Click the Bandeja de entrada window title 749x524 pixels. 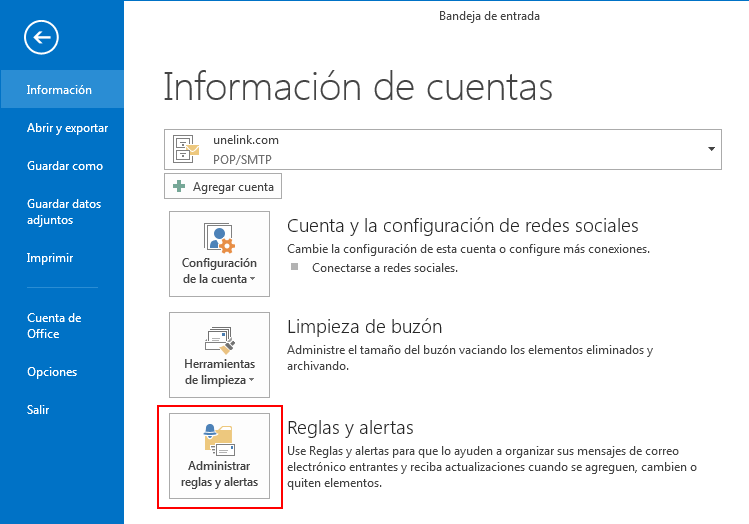coord(489,16)
